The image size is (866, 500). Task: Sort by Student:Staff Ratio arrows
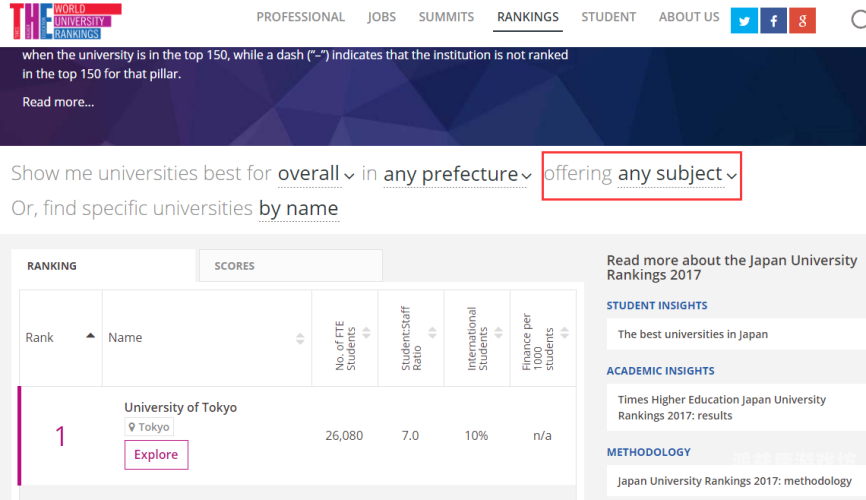point(432,333)
